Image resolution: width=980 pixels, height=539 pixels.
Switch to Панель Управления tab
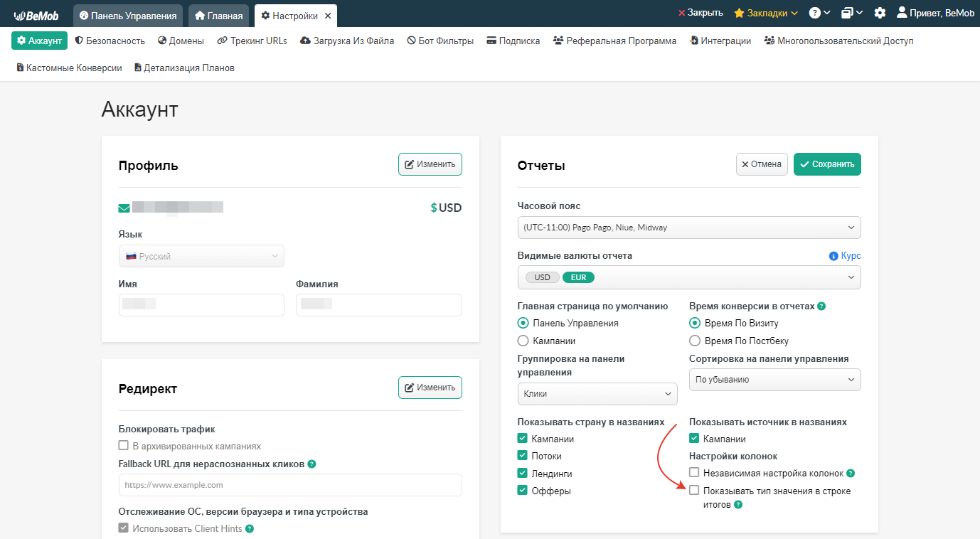[x=128, y=16]
